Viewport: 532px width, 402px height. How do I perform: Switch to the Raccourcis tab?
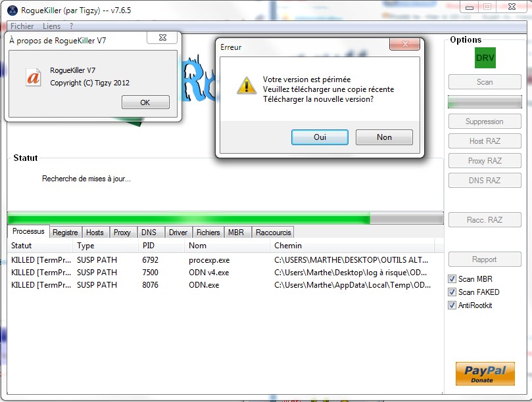274,233
